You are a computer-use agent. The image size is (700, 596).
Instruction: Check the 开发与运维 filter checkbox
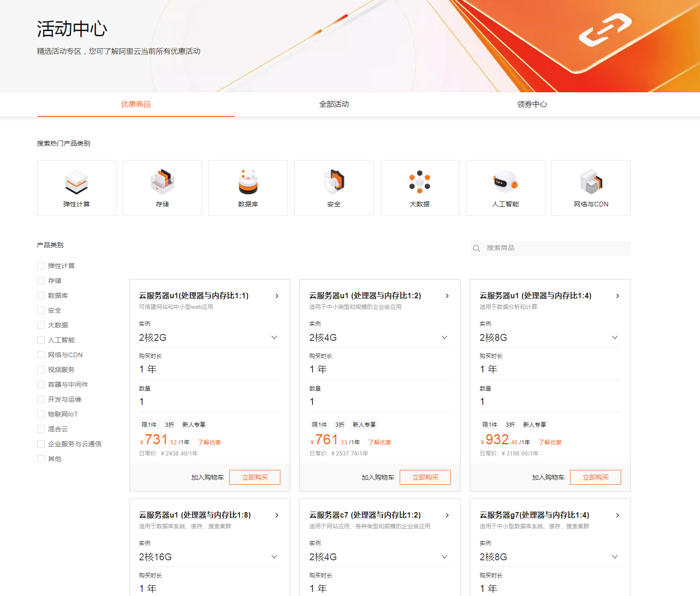pyautogui.click(x=41, y=399)
